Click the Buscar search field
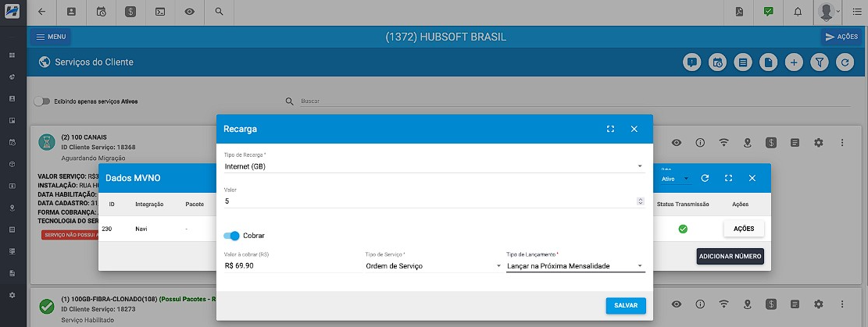This screenshot has width=868, height=327. 574,101
